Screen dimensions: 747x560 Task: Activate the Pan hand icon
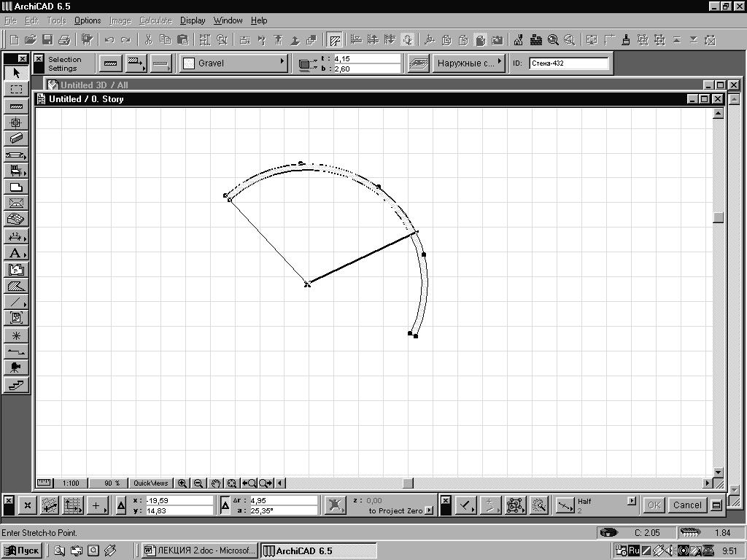215,483
